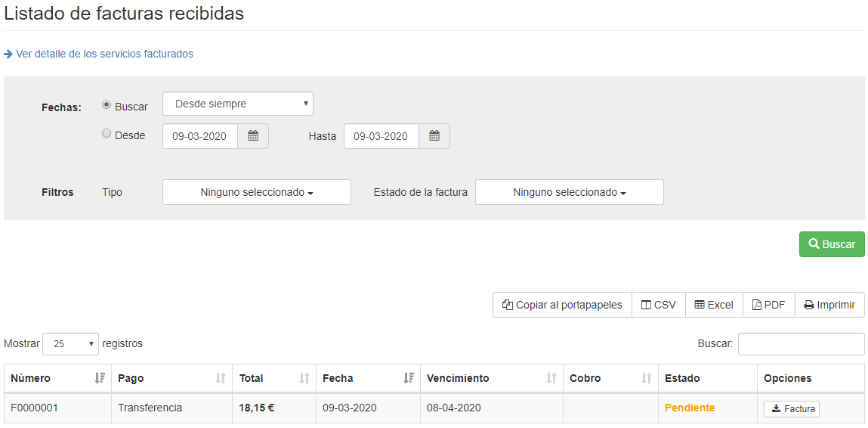This screenshot has height=428, width=868.
Task: Focus the table Buscar text field
Action: point(801,343)
